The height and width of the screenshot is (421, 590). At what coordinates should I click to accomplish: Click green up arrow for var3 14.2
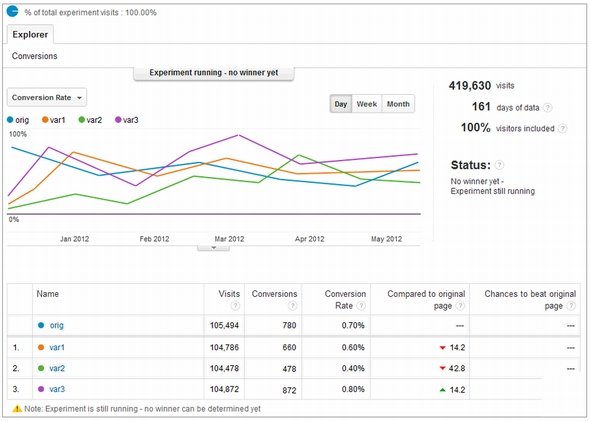442,390
